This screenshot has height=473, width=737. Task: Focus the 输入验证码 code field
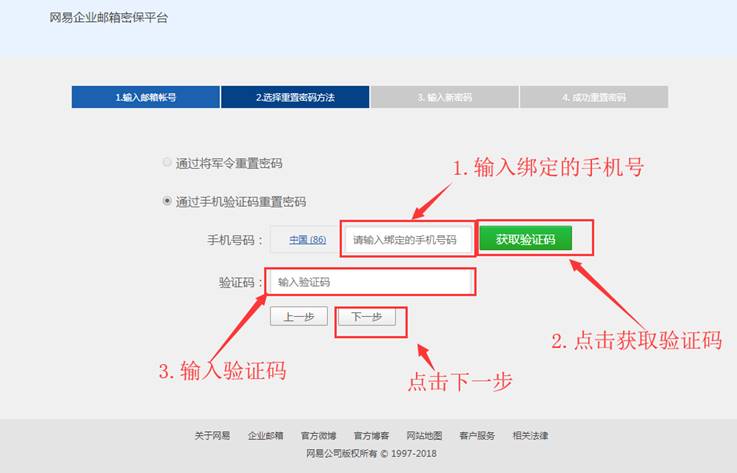371,282
